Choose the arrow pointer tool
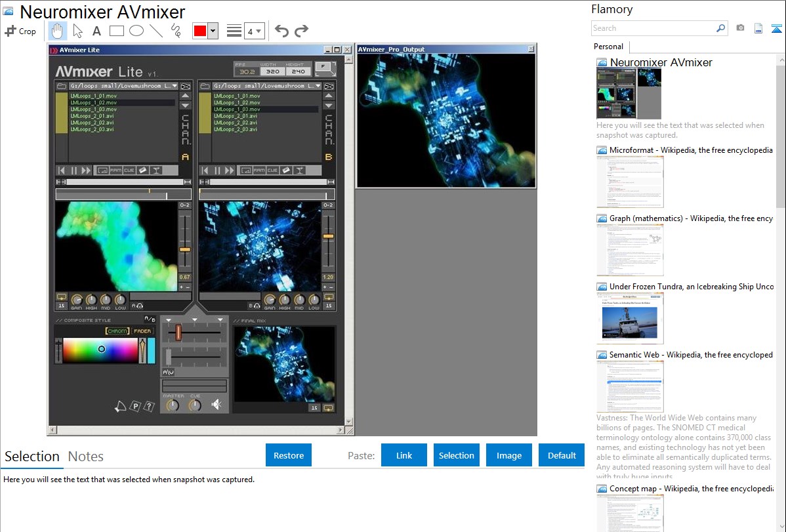This screenshot has width=786, height=532. [77, 31]
